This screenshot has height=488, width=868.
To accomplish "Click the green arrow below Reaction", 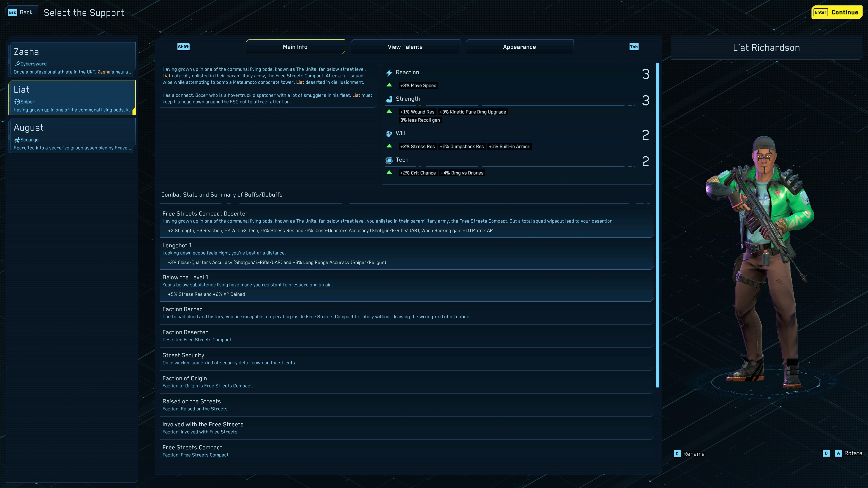I will [x=389, y=85].
